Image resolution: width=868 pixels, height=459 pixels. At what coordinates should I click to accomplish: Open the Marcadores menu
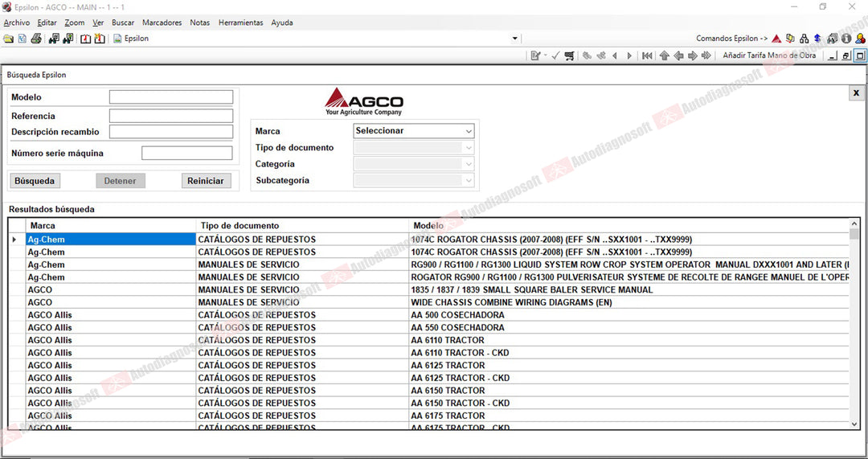(x=162, y=23)
